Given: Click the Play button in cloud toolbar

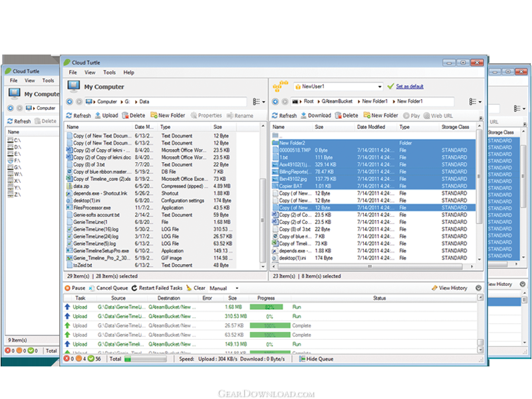Looking at the screenshot, I should coord(412,116).
